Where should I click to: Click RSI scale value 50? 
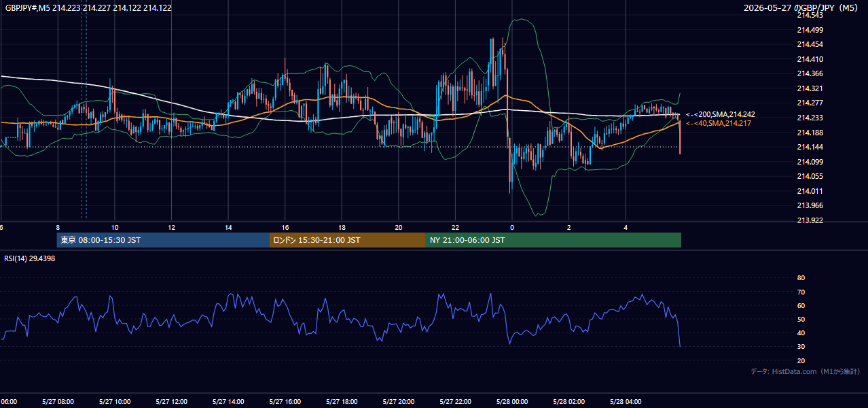(801, 319)
